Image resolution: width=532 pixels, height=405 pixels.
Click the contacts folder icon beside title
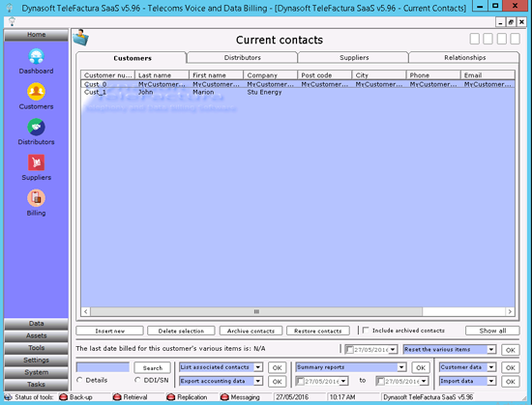point(80,38)
